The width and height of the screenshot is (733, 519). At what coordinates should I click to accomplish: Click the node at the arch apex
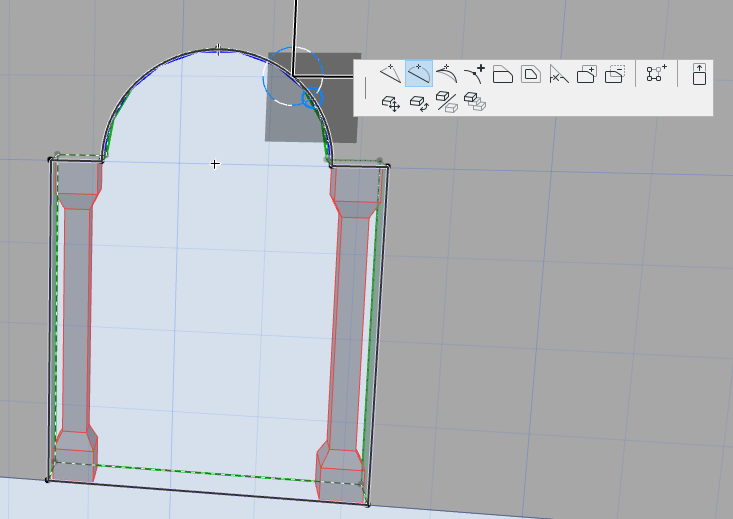point(218,49)
